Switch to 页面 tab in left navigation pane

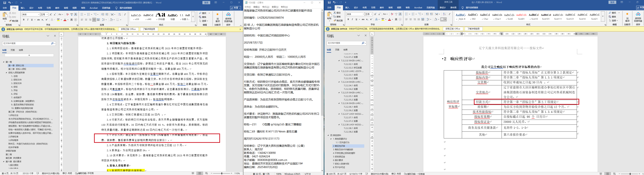tap(13, 50)
